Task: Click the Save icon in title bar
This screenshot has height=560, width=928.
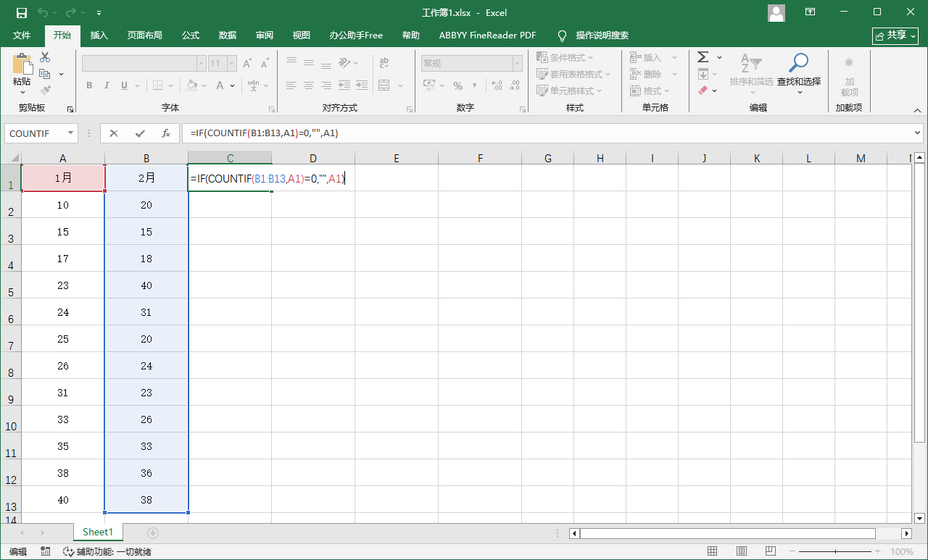Action: 22,12
